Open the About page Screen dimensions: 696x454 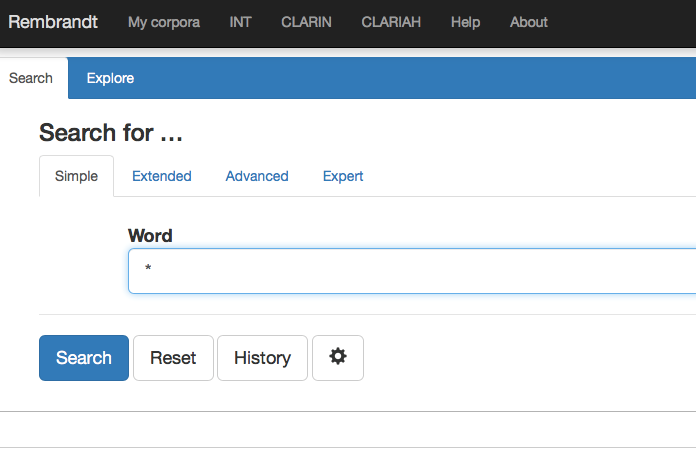529,22
